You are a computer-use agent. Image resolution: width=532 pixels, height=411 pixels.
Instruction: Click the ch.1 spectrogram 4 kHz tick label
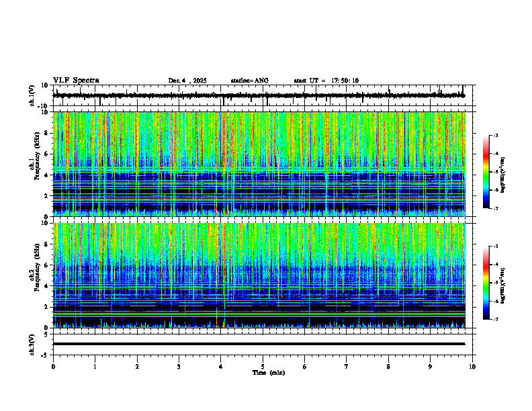pyautogui.click(x=46, y=175)
